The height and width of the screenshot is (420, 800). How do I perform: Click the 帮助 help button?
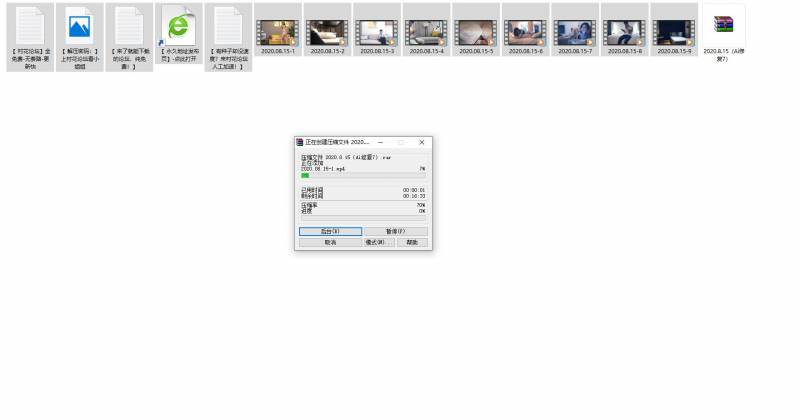coord(412,242)
